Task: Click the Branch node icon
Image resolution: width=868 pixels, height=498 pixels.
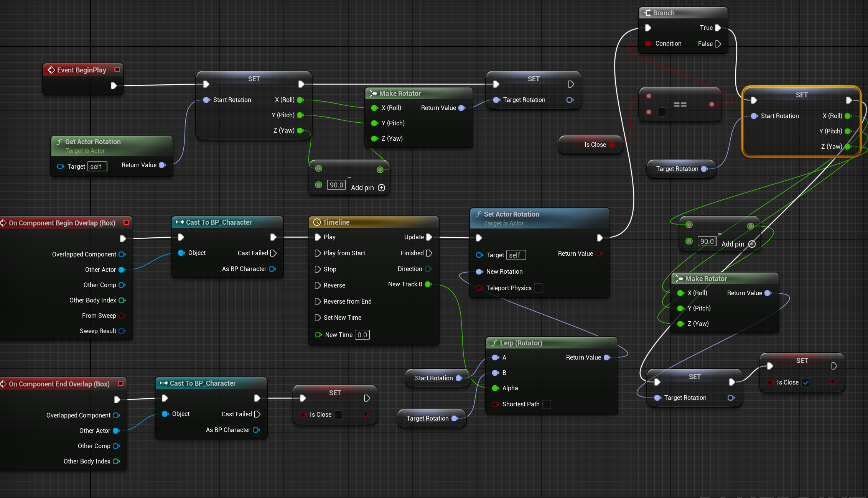Action: tap(647, 13)
